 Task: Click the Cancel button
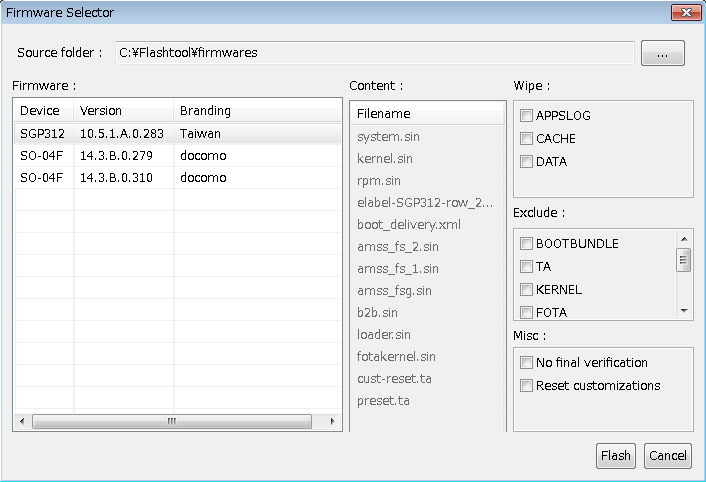point(667,456)
